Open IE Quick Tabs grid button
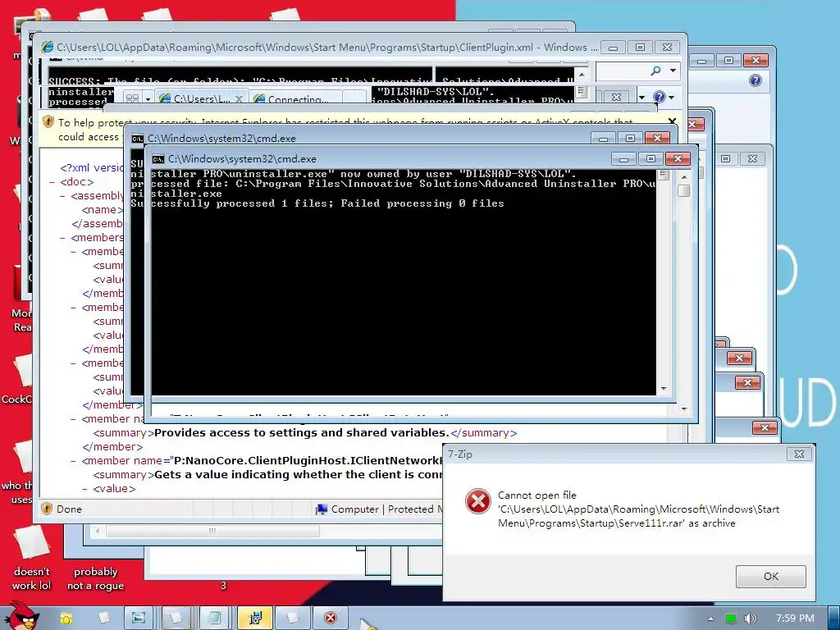Screen dimensions: 840x630 (132, 98)
